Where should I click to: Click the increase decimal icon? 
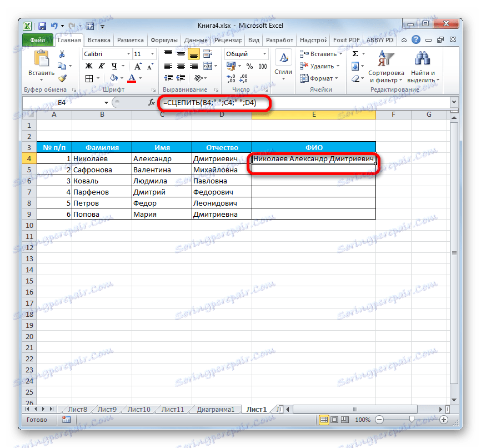coord(231,78)
